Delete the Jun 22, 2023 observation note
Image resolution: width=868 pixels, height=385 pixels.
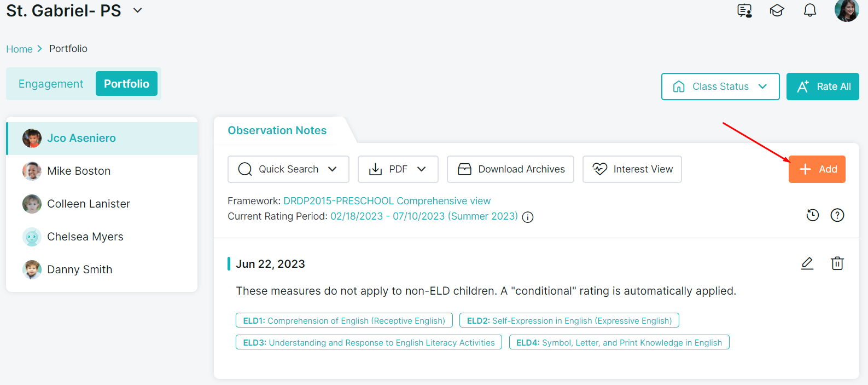(837, 263)
